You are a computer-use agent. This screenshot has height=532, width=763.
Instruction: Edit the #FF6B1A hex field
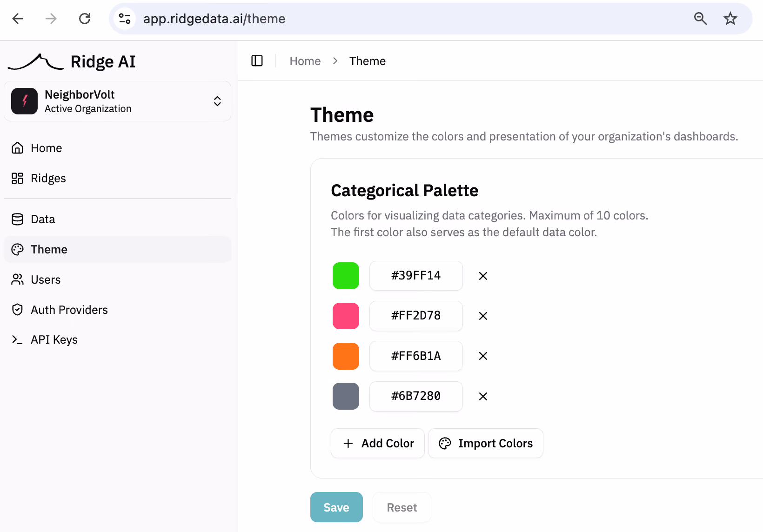[x=416, y=356]
